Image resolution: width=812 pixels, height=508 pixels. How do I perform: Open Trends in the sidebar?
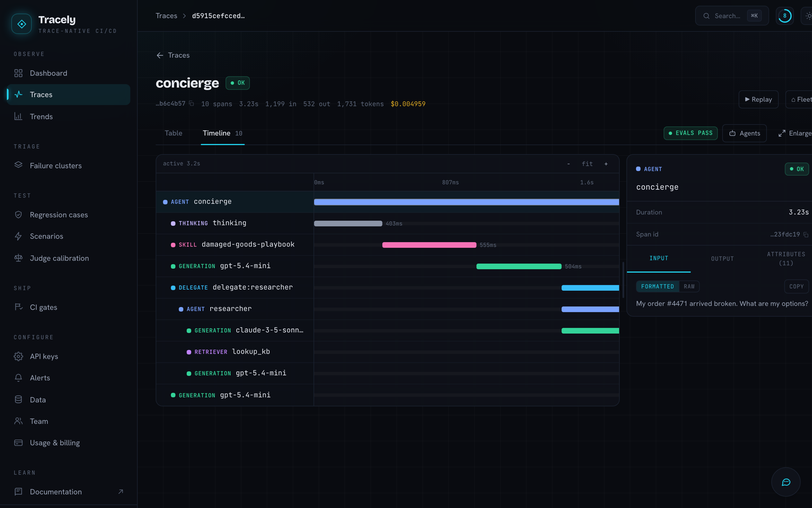68,117
